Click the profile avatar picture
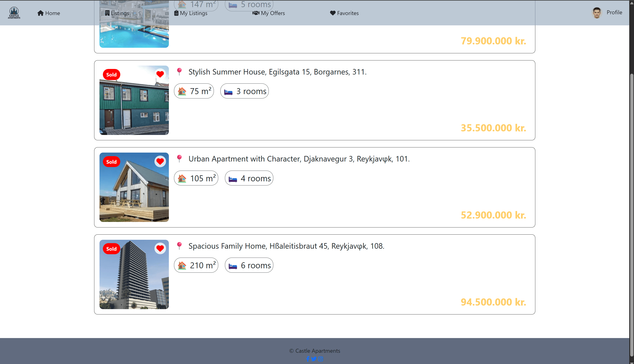Viewport: 634px width, 364px height. pyautogui.click(x=597, y=13)
